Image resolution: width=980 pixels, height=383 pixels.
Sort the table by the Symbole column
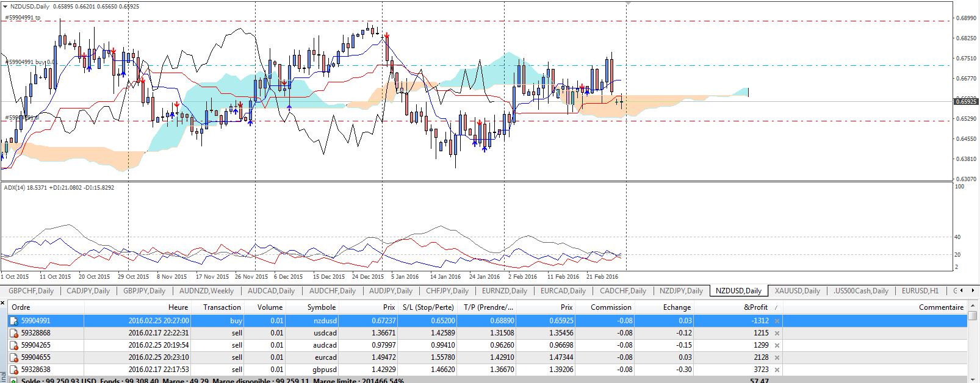point(321,307)
